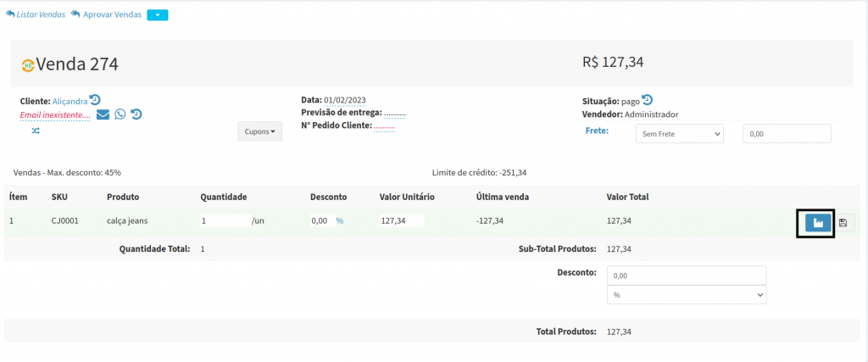Click the shuffle arrows icon under email
Screen dimensions: 868x362
pos(36,131)
